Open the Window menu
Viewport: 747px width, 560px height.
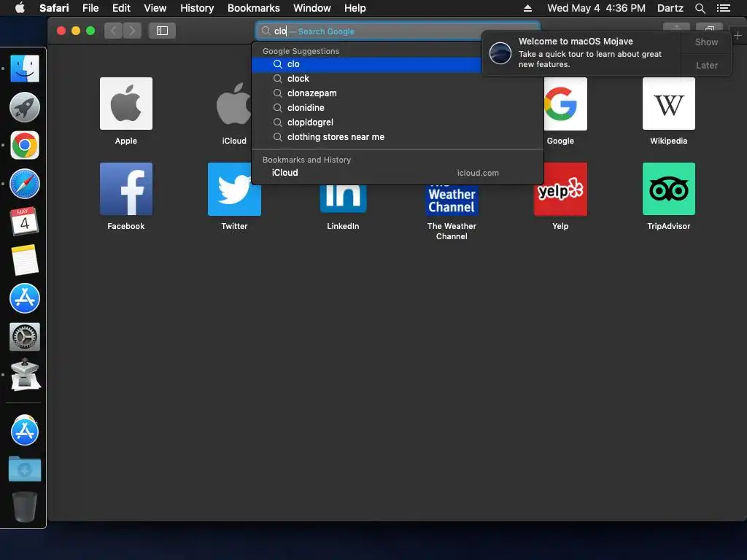(x=311, y=8)
